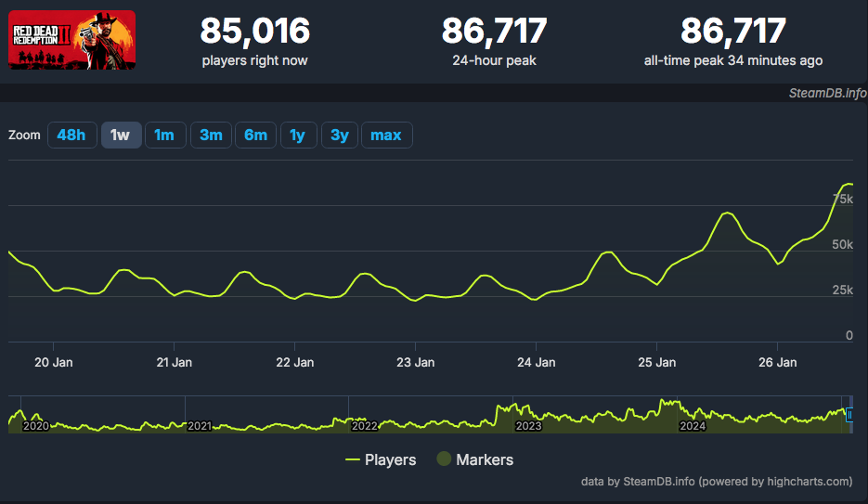Screen dimensions: 868x504
Task: Click the 2023 label in the navigator timeline
Action: tap(528, 426)
